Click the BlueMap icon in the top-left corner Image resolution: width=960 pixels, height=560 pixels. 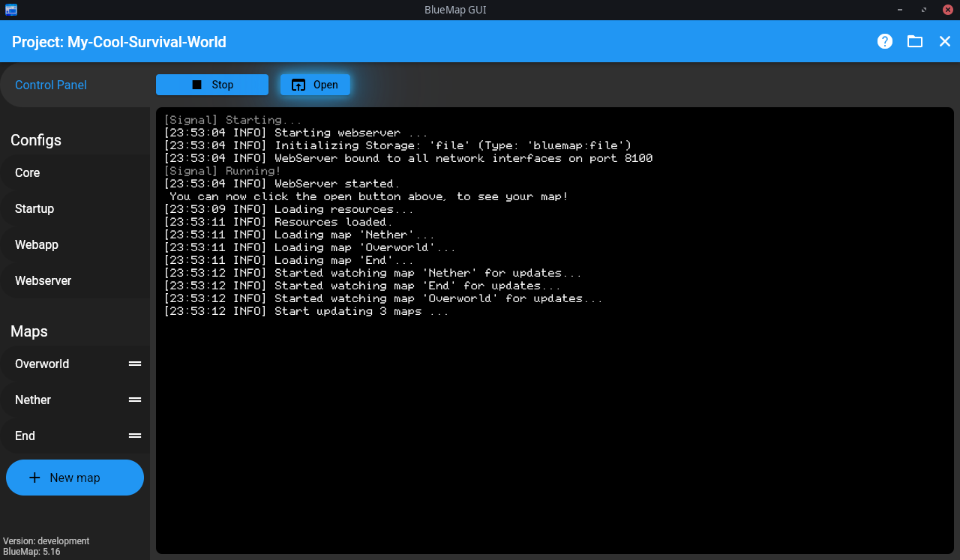pos(10,10)
